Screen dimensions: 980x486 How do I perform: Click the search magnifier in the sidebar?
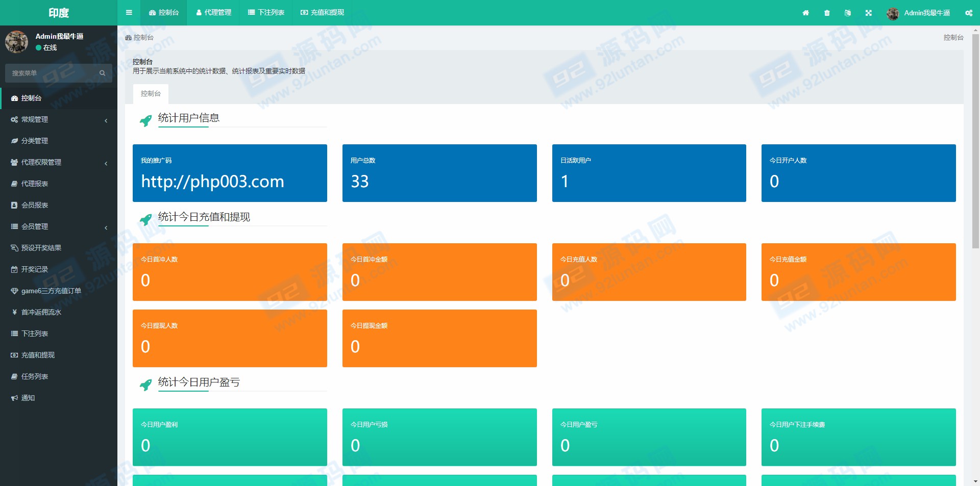(x=102, y=73)
